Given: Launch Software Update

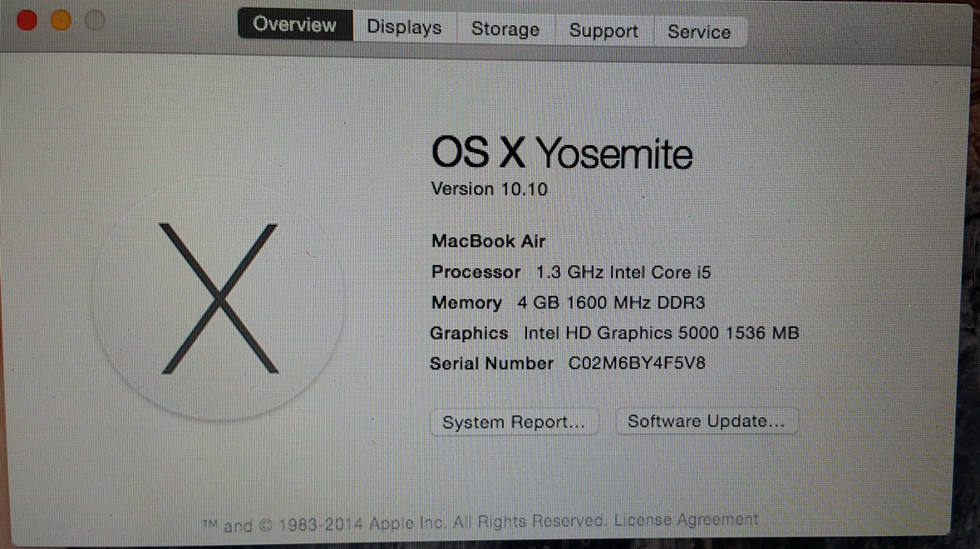Looking at the screenshot, I should 707,421.
